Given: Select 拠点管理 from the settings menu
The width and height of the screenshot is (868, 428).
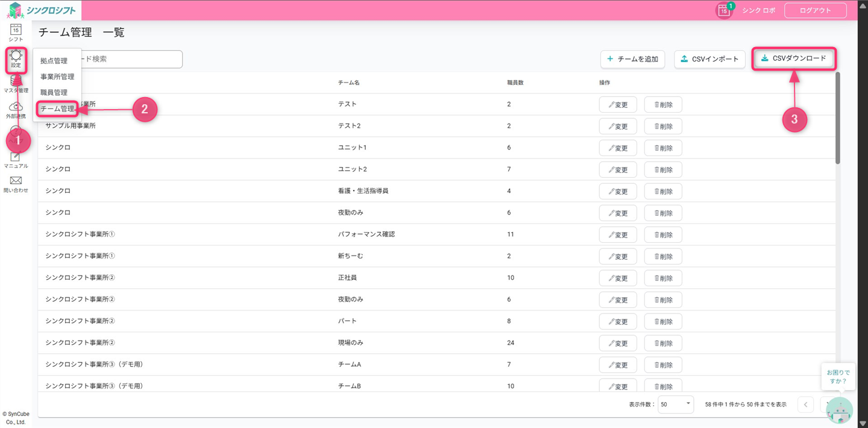Looking at the screenshot, I should (x=54, y=61).
